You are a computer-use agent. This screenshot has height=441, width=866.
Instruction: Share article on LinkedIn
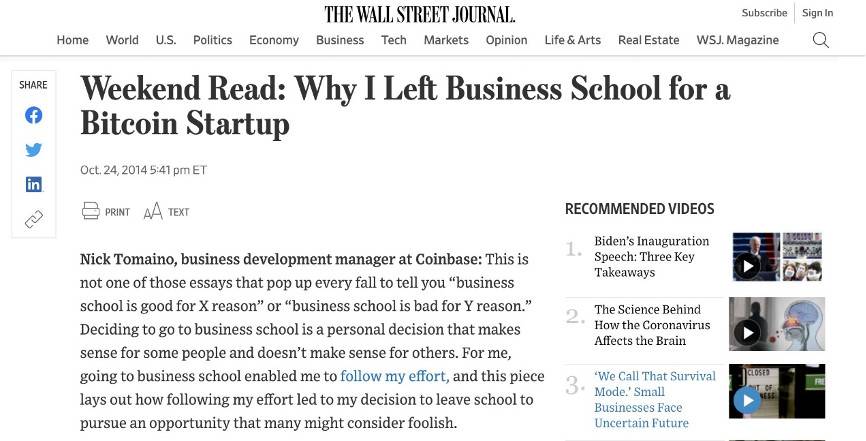pos(34,184)
